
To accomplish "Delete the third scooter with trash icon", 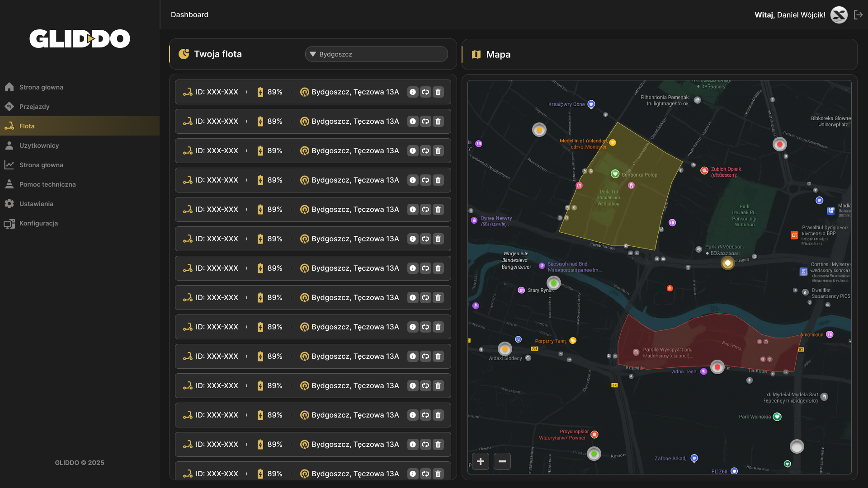I will (x=438, y=151).
